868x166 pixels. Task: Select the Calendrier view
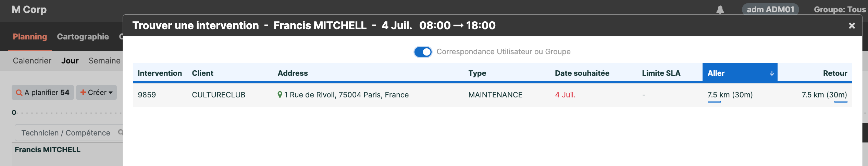coord(32,61)
